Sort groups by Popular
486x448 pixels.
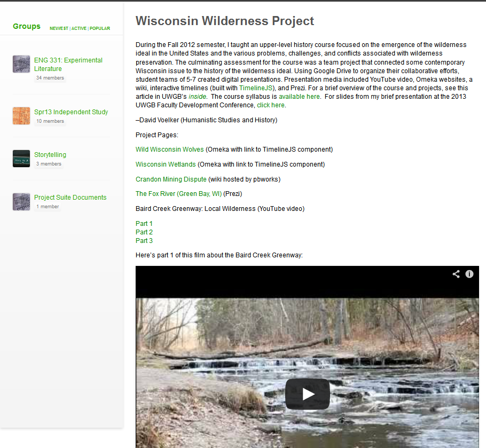pyautogui.click(x=100, y=28)
